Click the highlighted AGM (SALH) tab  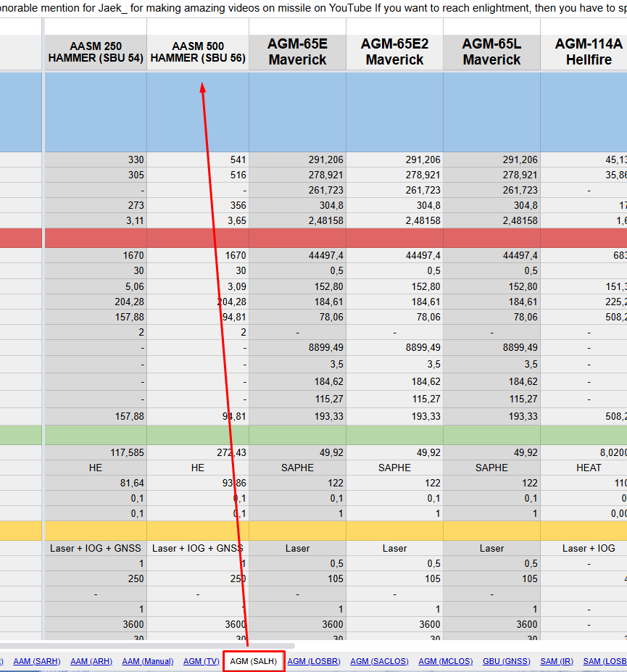[x=253, y=661]
